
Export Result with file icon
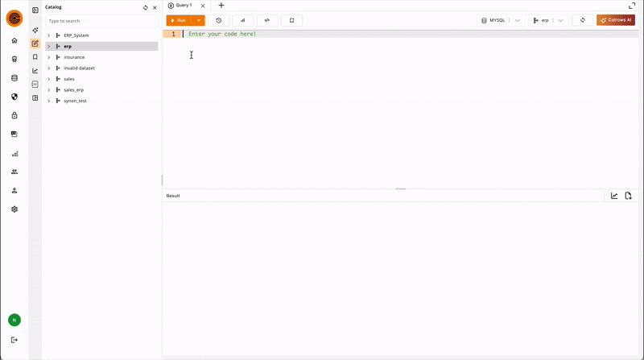629,196
